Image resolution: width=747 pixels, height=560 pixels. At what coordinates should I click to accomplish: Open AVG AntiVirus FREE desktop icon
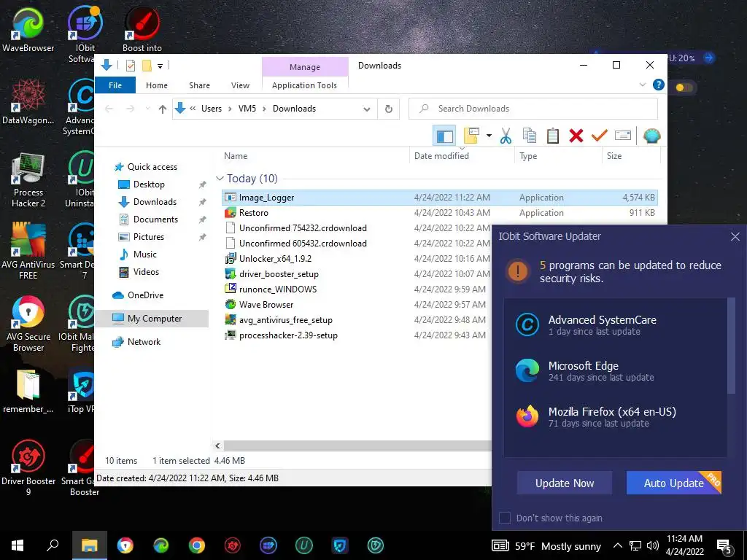(28, 252)
